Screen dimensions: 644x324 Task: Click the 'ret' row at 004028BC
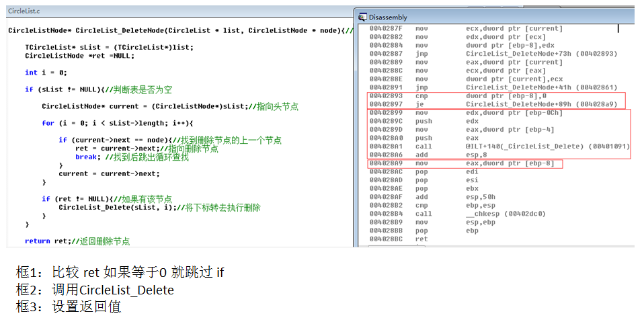pos(399,239)
